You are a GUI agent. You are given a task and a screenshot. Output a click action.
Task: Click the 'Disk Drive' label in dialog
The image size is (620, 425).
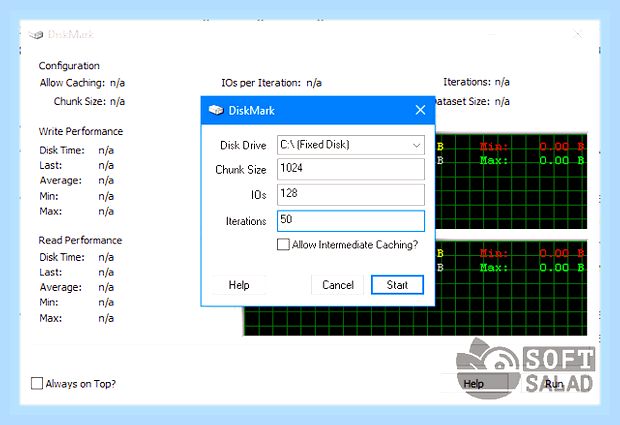pos(243,145)
